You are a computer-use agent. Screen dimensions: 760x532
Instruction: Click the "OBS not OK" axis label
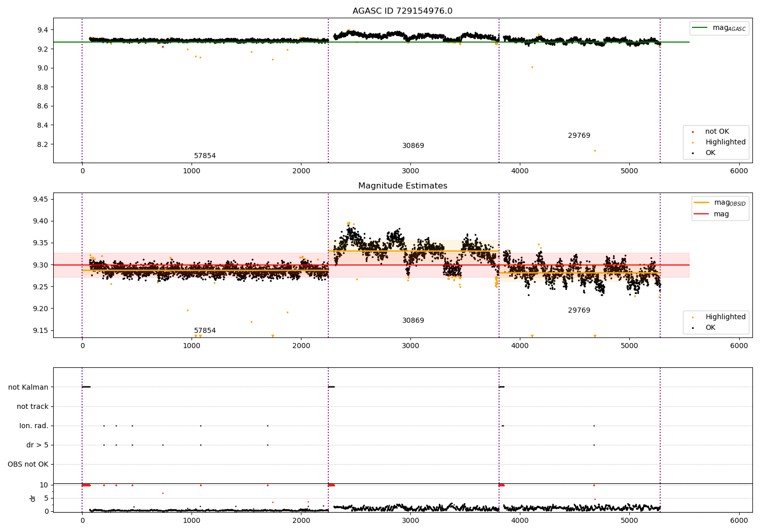[x=28, y=464]
